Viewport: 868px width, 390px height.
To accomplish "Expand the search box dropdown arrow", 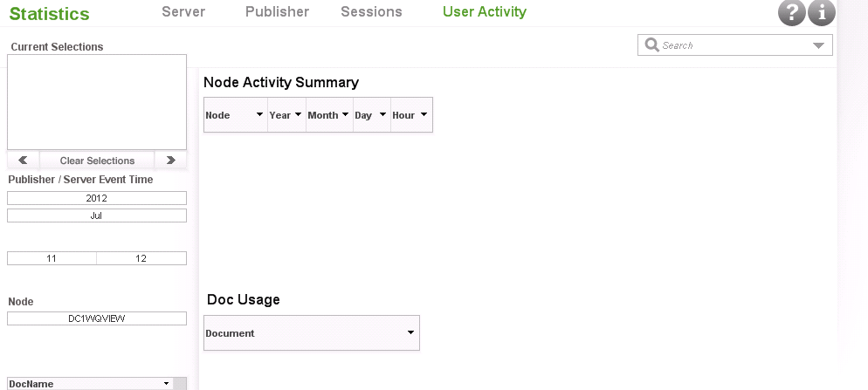I will tap(818, 45).
